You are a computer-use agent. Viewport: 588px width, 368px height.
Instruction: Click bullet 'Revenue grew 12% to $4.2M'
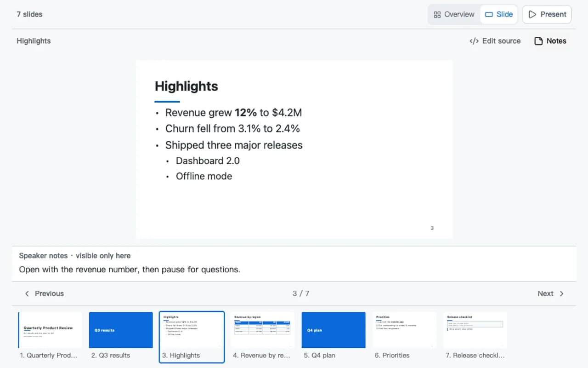(x=233, y=113)
